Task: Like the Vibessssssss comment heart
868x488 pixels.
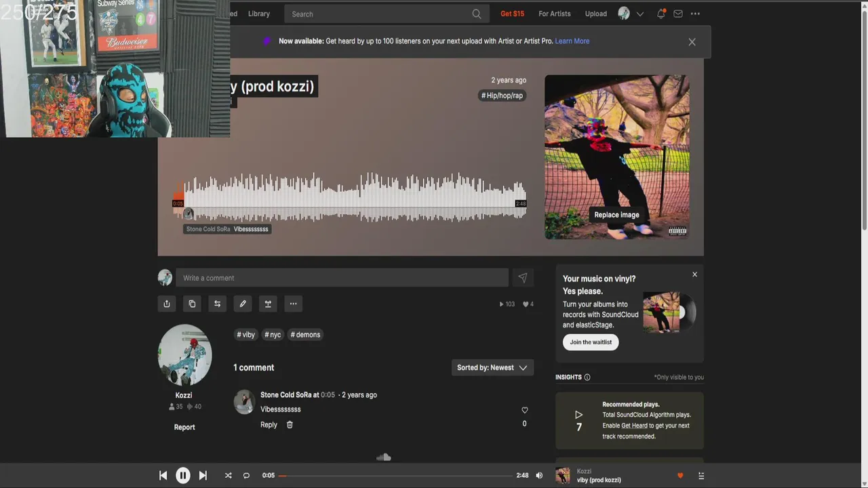Action: 524,410
